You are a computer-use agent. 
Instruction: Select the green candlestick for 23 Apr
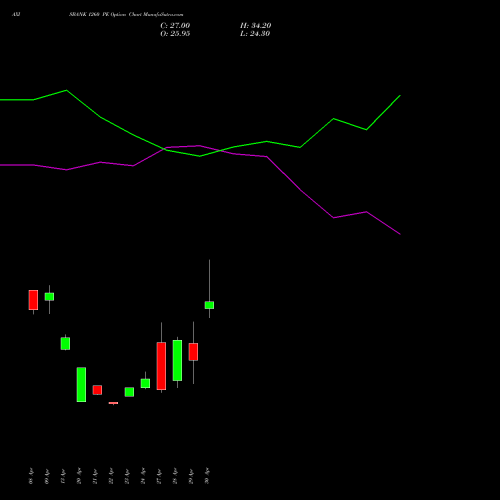coord(129,392)
